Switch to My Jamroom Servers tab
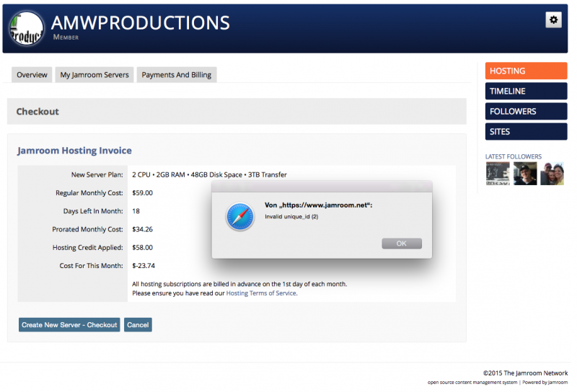577x392 pixels. point(94,75)
